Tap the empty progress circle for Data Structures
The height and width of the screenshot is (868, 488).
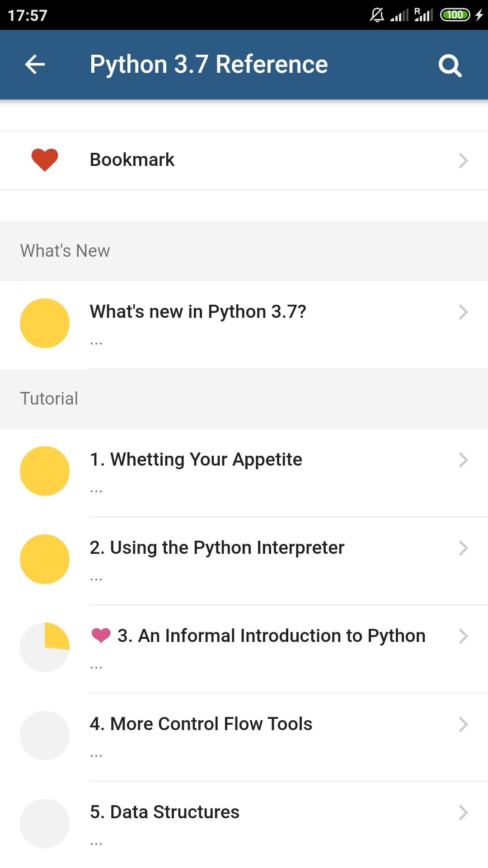(45, 824)
